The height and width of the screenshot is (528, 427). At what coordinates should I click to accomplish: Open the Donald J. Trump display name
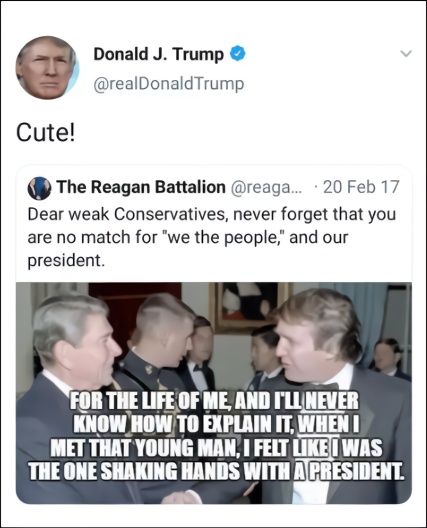(x=159, y=54)
